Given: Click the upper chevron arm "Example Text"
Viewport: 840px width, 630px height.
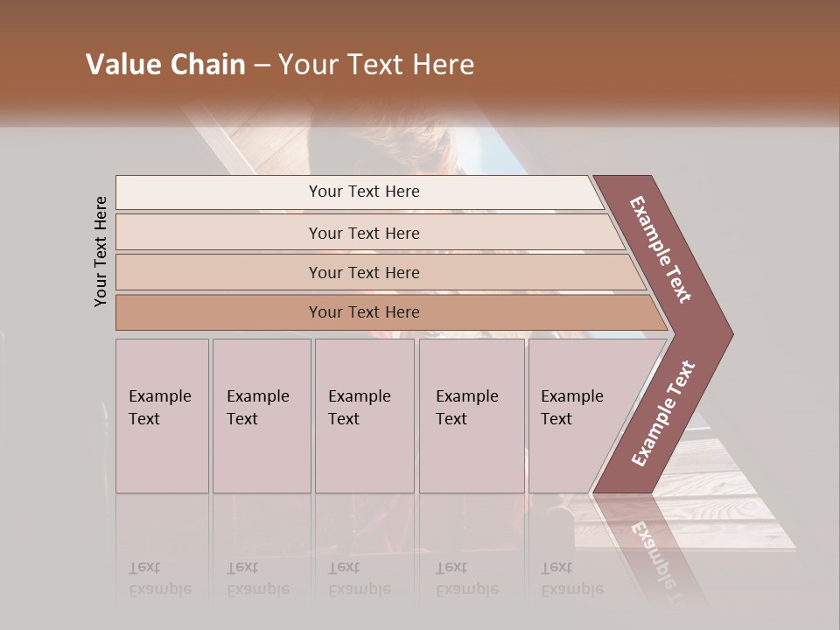Looking at the screenshot, I should click(x=661, y=249).
